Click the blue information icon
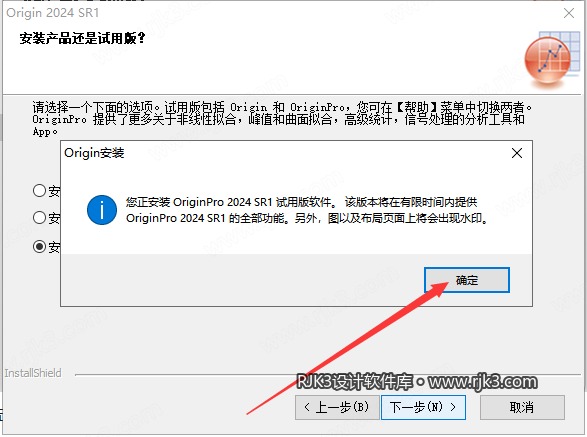 [102, 210]
